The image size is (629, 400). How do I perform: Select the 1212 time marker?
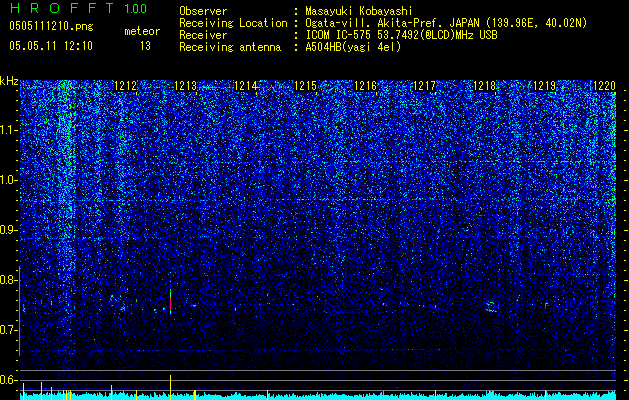tap(126, 86)
